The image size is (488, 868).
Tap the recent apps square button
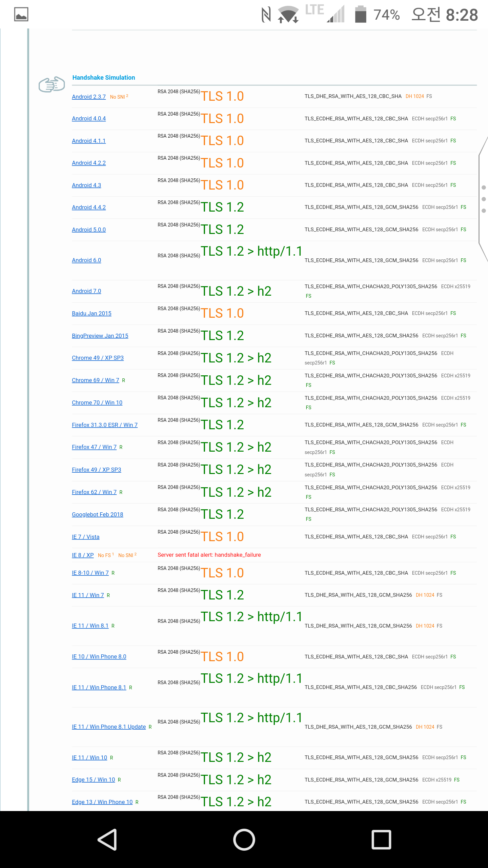(x=381, y=840)
